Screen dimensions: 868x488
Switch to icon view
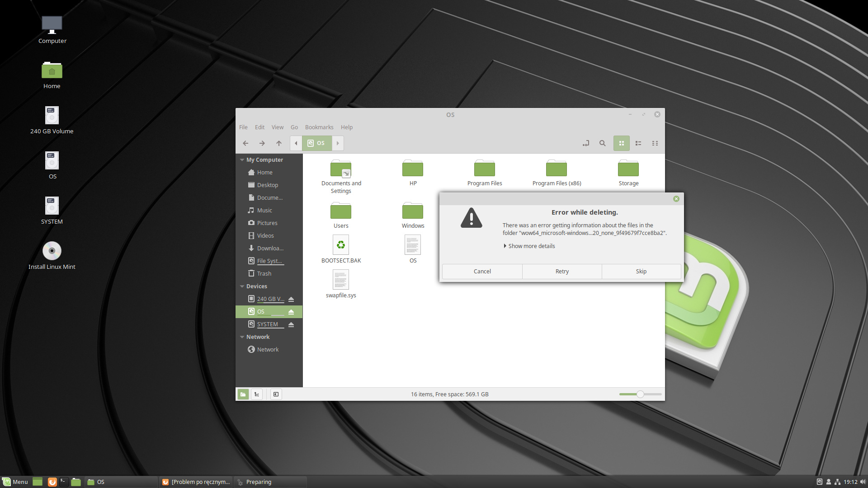tap(622, 143)
